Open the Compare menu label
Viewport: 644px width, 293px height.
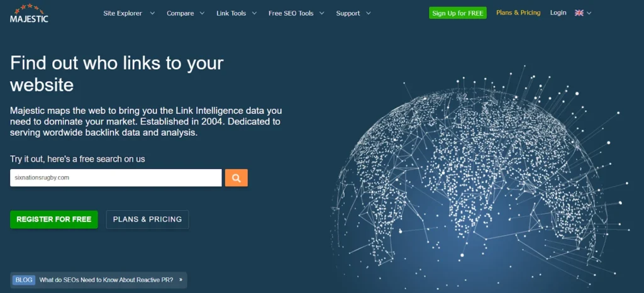pos(180,13)
